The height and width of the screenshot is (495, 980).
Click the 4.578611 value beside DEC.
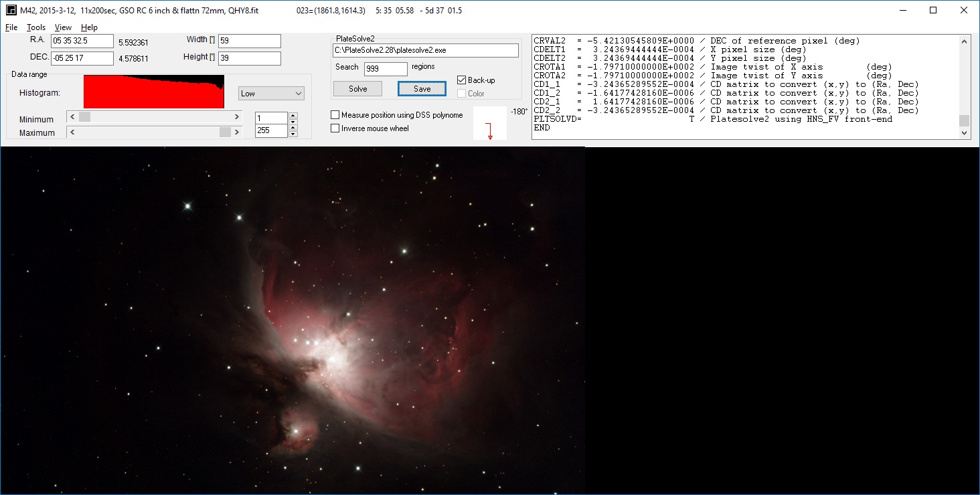(133, 59)
